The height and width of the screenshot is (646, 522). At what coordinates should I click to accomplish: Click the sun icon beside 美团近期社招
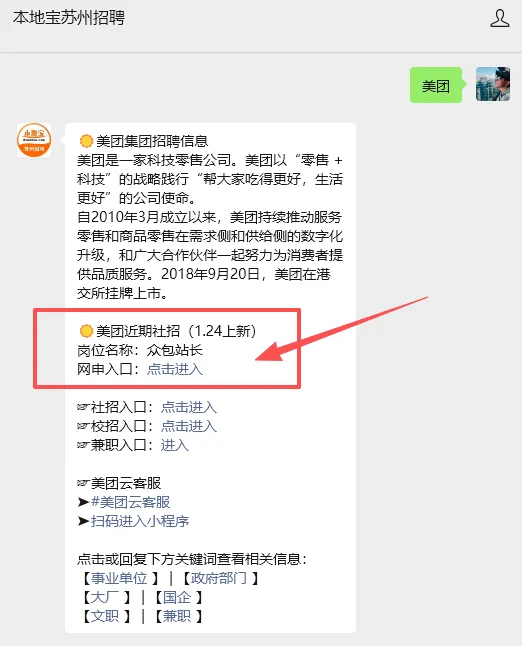(x=86, y=331)
